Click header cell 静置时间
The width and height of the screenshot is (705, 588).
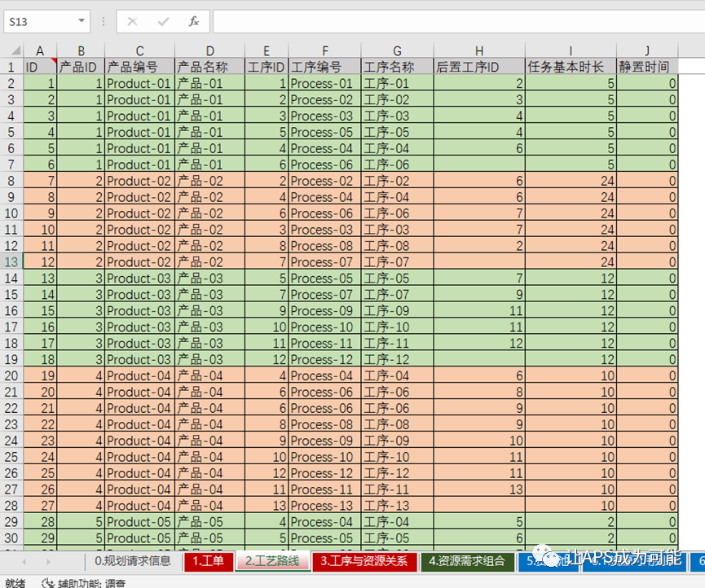pos(647,67)
